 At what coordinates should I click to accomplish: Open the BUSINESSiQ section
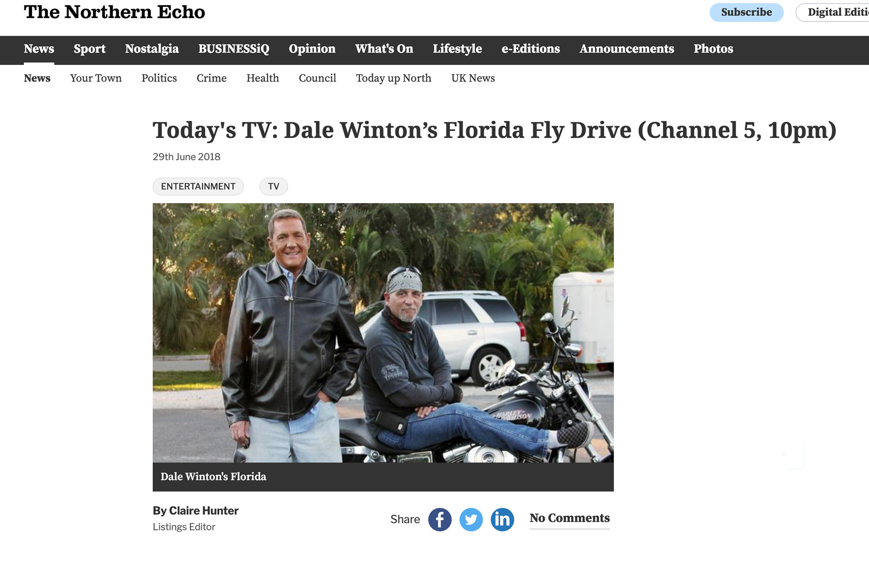tap(234, 49)
